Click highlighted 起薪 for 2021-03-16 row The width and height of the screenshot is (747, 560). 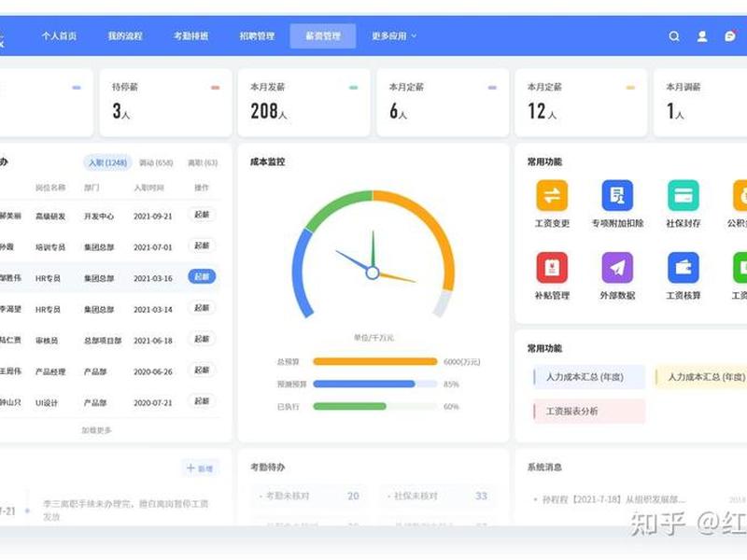pos(202,276)
